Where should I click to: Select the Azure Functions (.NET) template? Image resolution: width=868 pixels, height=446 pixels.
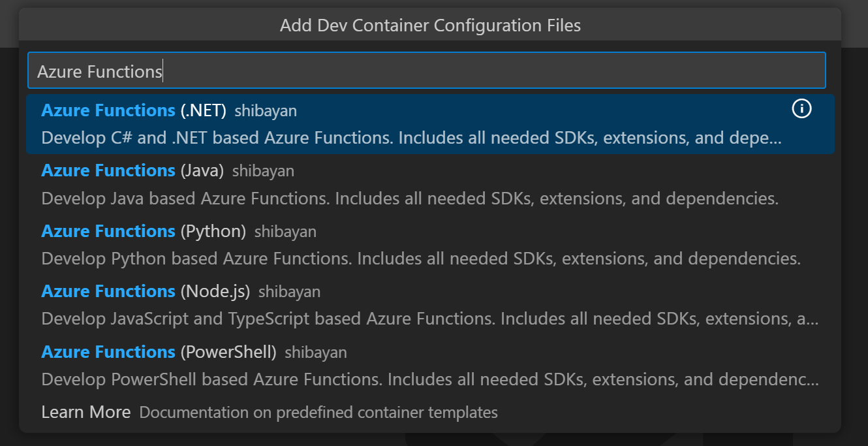(x=261, y=123)
